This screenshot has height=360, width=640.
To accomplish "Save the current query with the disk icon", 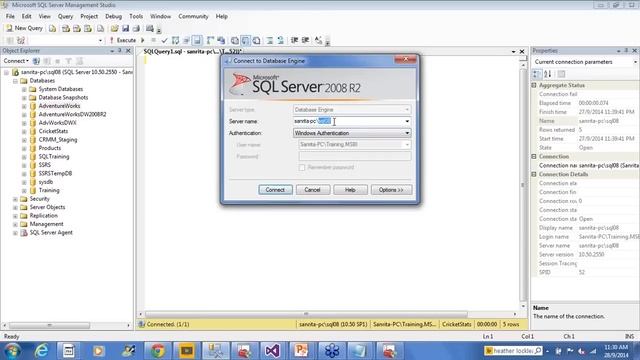I will (x=125, y=28).
